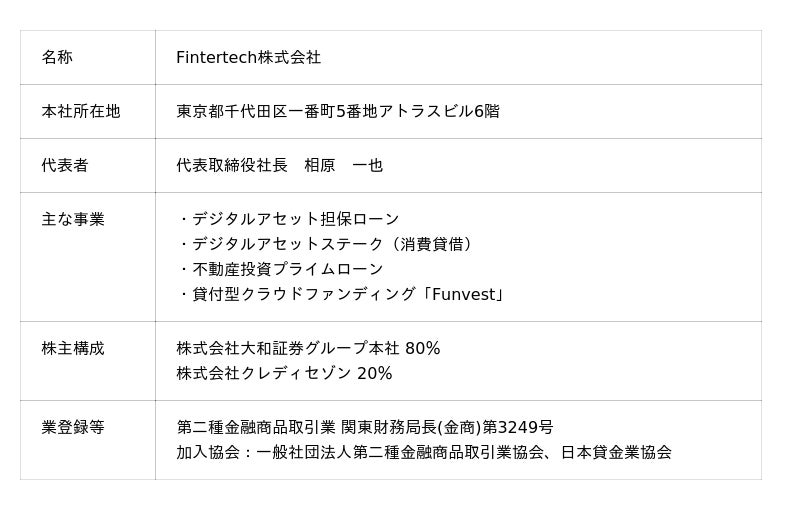Click the 業登録等 row label
The width and height of the screenshot is (800, 510).
pos(73,428)
